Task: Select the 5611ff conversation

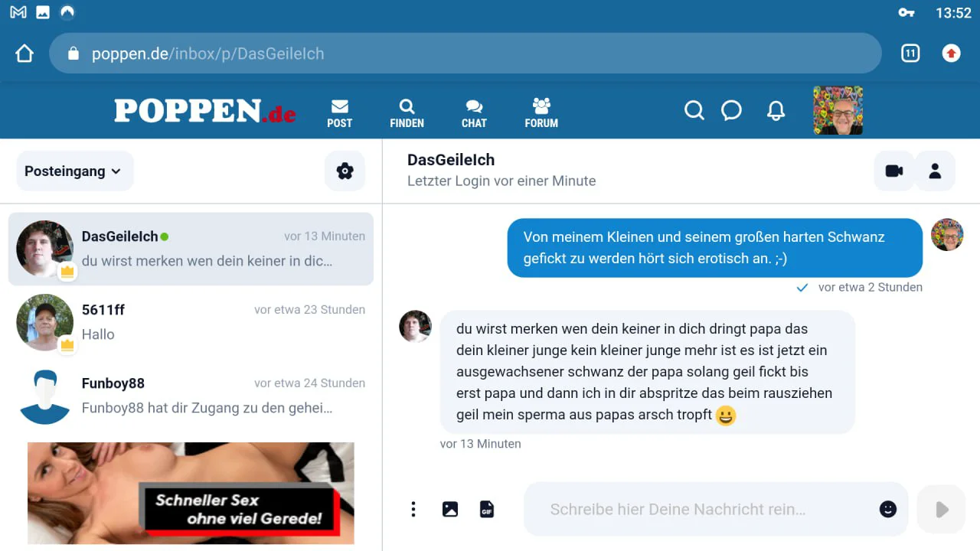Action: pyautogui.click(x=191, y=322)
